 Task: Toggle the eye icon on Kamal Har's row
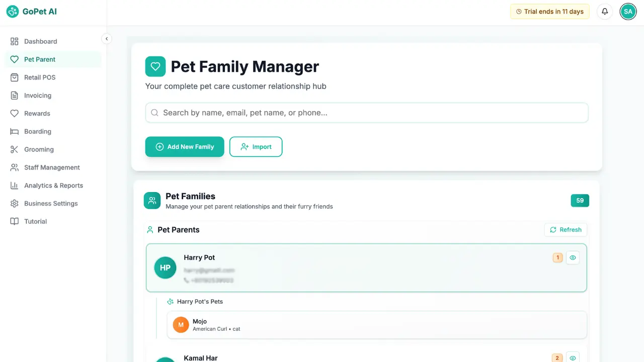[x=573, y=358]
